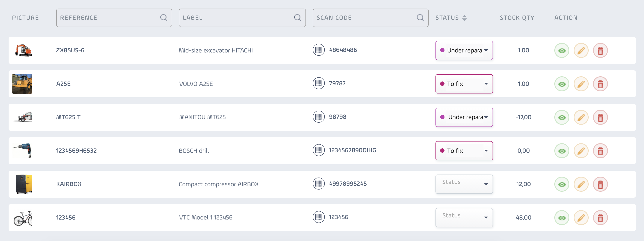Click the magenta status dot for BOSCH drill

point(442,151)
